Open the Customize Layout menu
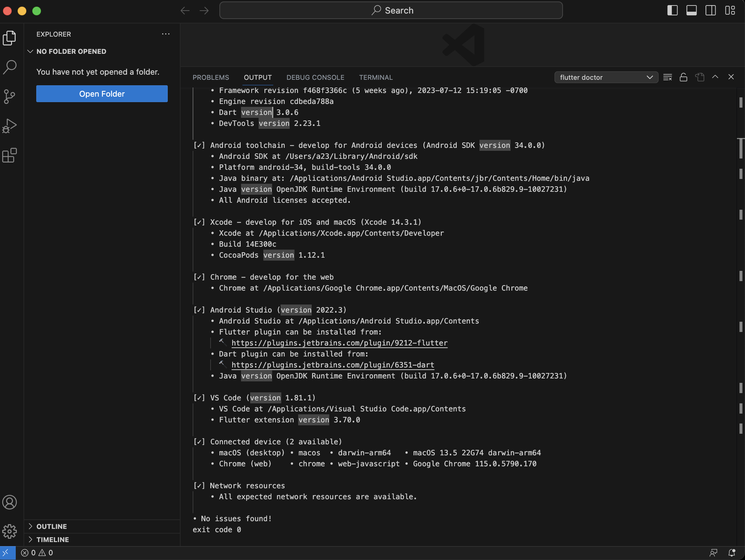Screen dimensions: 745x560 [730, 11]
